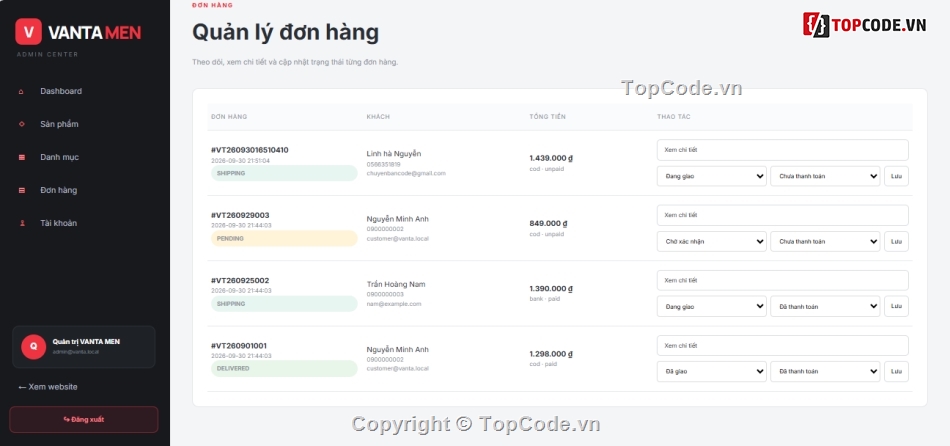Screen dimensions: 950x446
Task: Open order status dropdown for #VT26093016510410
Action: click(712, 176)
